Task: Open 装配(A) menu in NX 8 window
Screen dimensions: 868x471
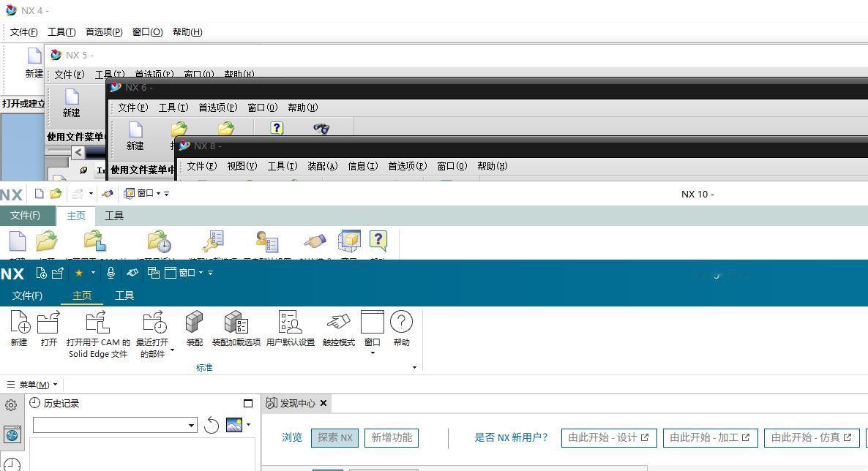Action: [323, 166]
